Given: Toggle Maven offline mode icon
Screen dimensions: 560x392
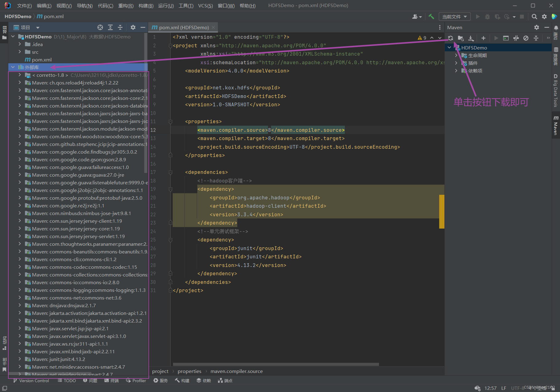Looking at the screenshot, I should click(516, 38).
